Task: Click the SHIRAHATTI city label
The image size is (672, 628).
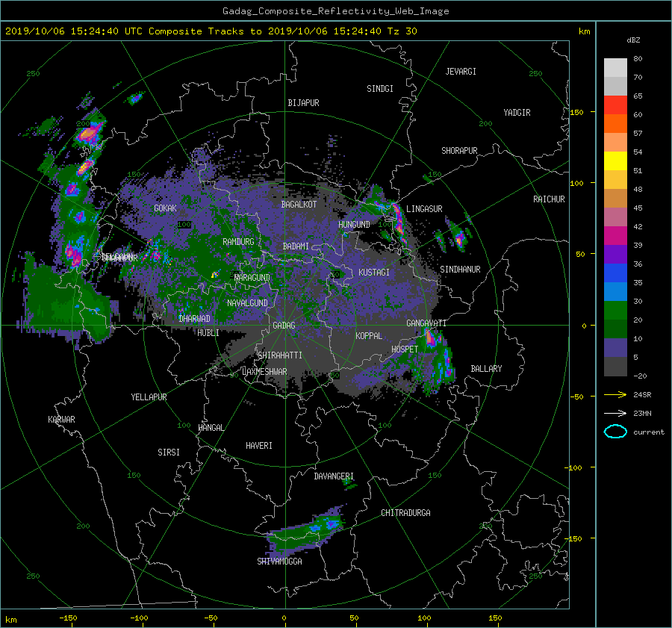Action: (x=280, y=355)
